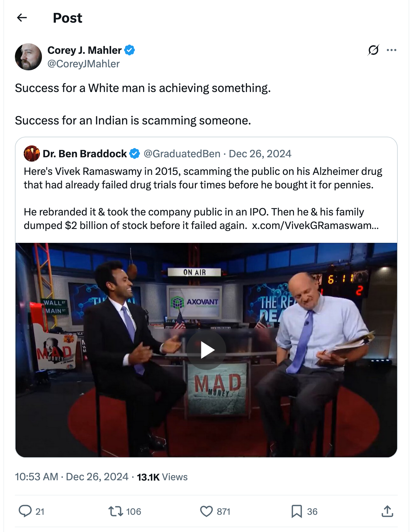415x532 pixels.
Task: Play the Mad Money video
Action: [206, 350]
